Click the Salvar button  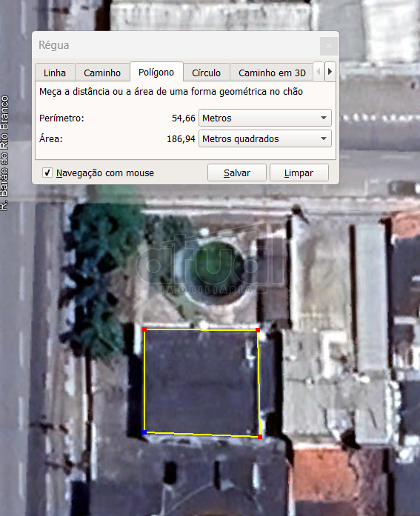tap(236, 172)
